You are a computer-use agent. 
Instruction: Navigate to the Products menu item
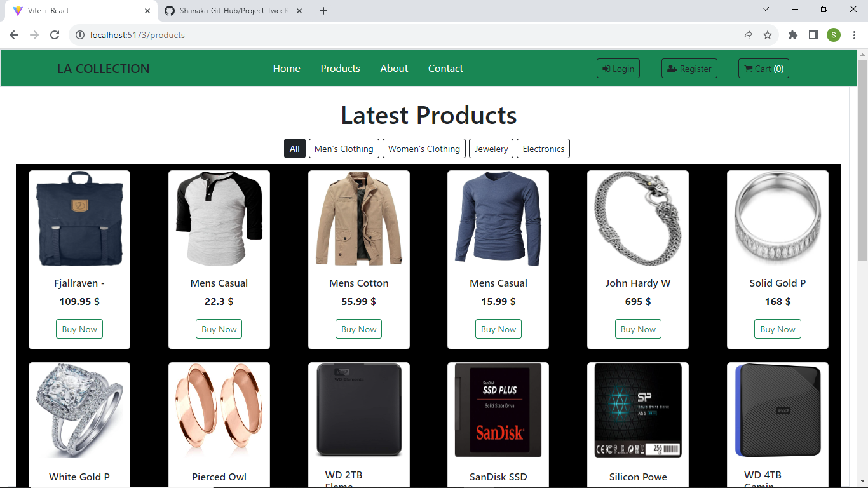(341, 68)
